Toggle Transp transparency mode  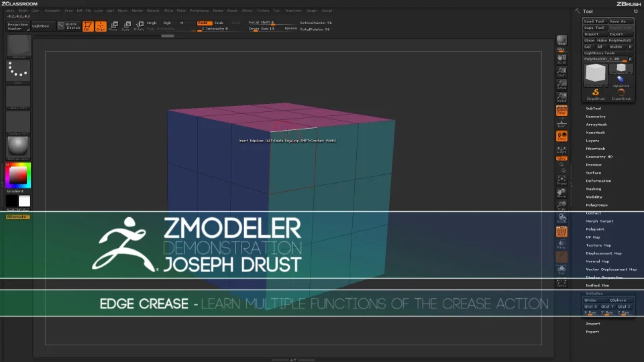point(561,245)
